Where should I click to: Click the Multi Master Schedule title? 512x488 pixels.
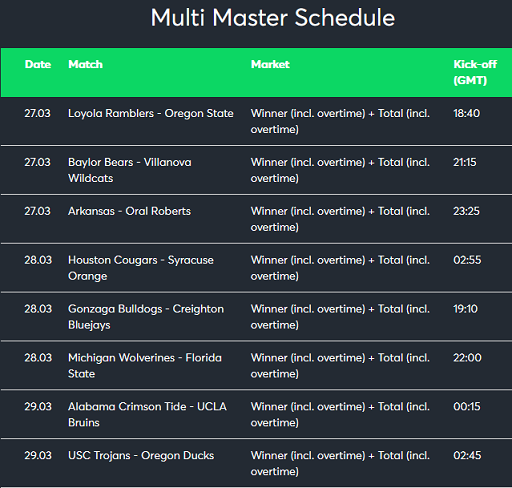point(273,18)
